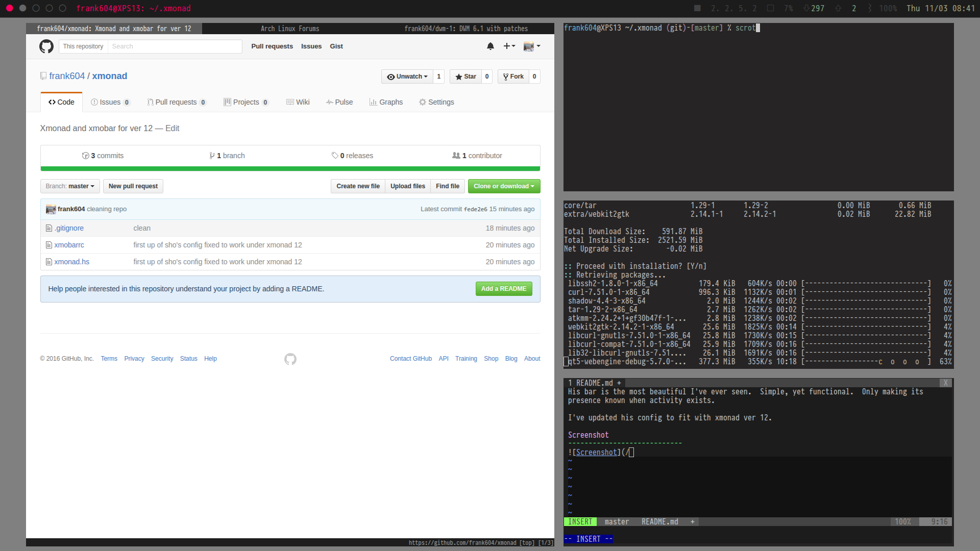Toggle Unwatch for this repository
The width and height of the screenshot is (980, 551).
[x=407, y=77]
